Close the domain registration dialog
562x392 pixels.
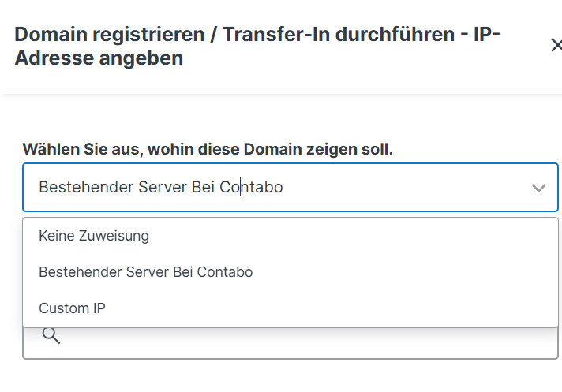pos(555,46)
